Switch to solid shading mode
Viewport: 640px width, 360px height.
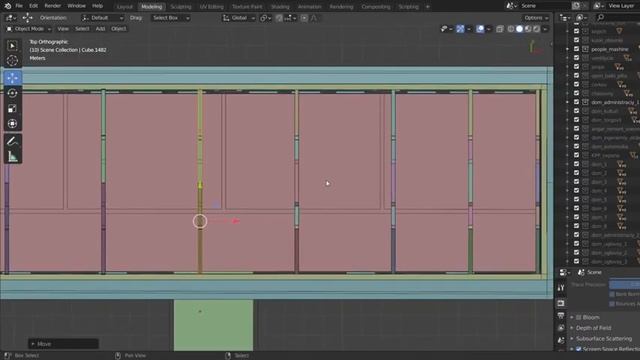(519, 29)
